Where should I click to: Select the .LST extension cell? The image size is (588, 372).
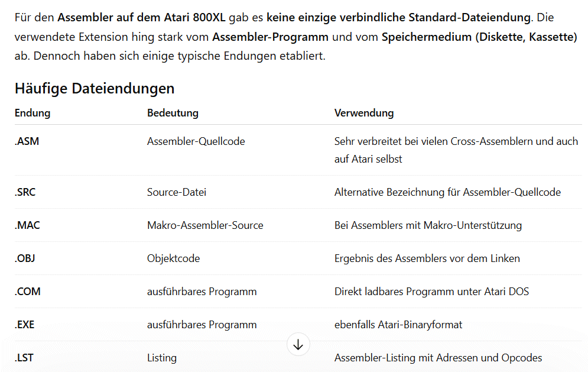25,358
